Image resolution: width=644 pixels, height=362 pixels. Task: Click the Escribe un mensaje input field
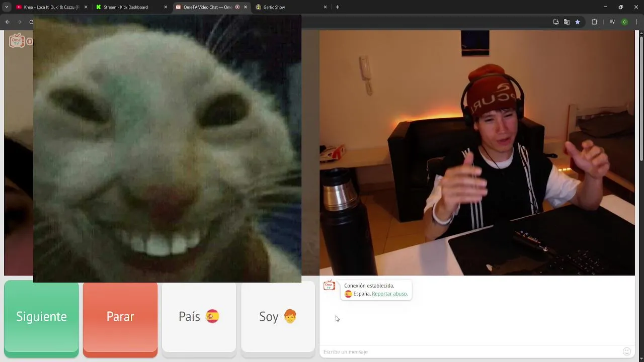point(470,351)
